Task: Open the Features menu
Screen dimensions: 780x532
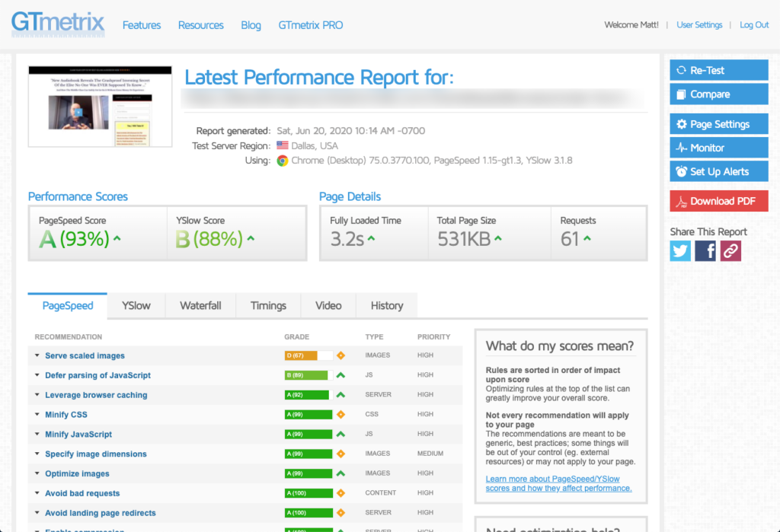Action: 142,25
